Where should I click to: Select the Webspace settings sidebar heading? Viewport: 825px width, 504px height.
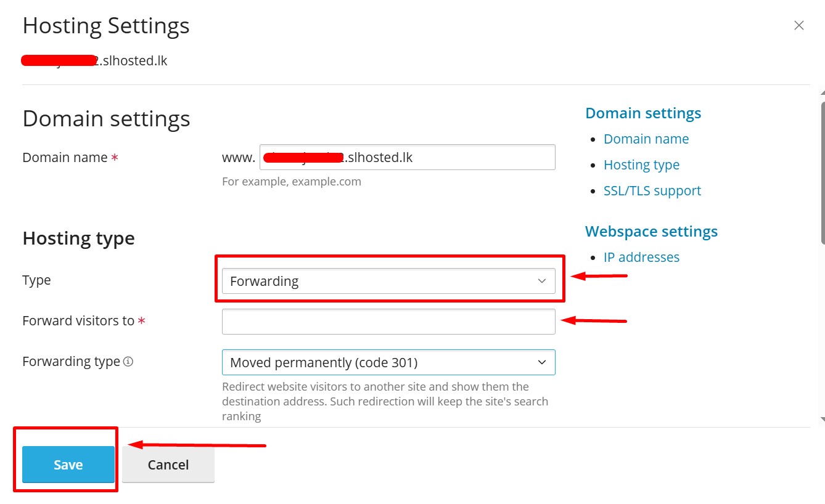click(651, 232)
